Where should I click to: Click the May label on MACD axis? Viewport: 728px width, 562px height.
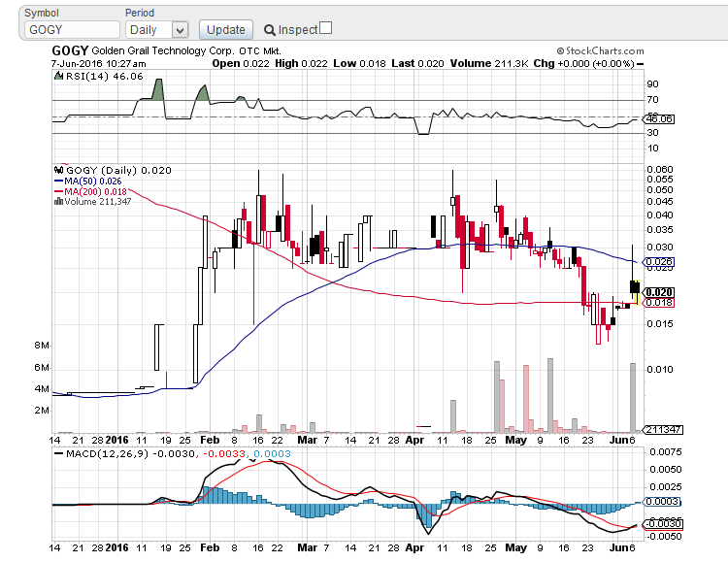515,547
